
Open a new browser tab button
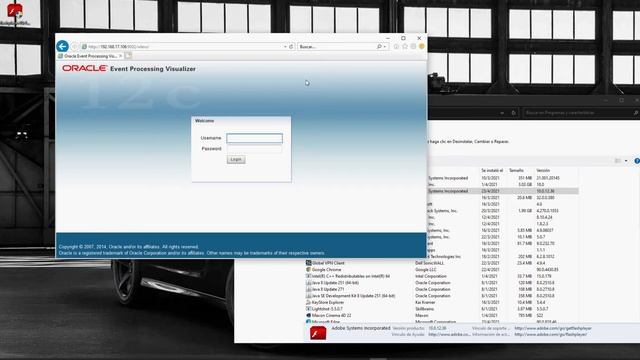pos(128,56)
